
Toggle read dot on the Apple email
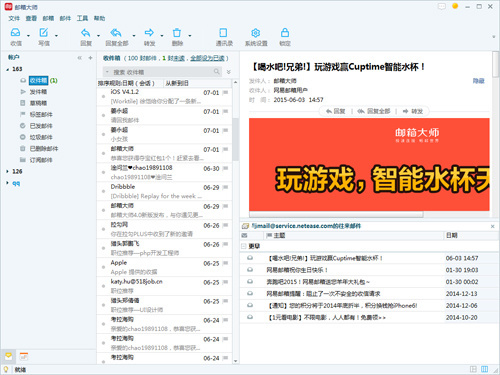point(103,268)
